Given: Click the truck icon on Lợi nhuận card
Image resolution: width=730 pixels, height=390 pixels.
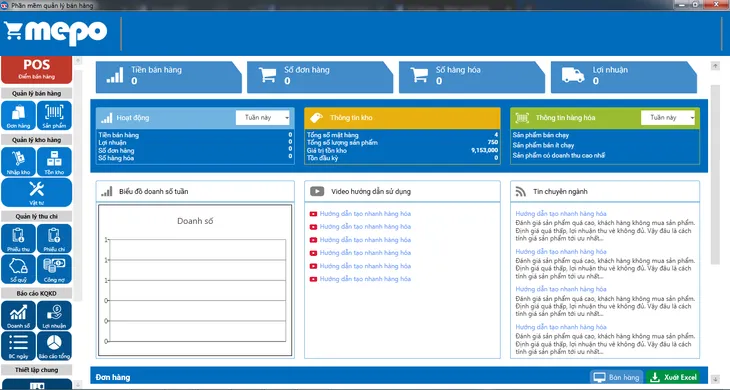Looking at the screenshot, I should 573,75.
